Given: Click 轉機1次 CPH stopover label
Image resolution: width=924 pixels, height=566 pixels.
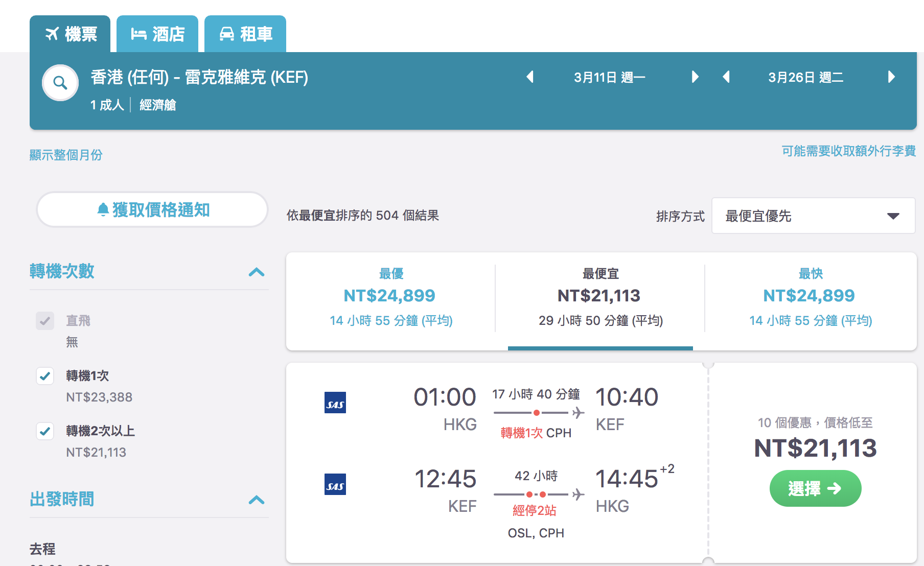Looking at the screenshot, I should [536, 433].
